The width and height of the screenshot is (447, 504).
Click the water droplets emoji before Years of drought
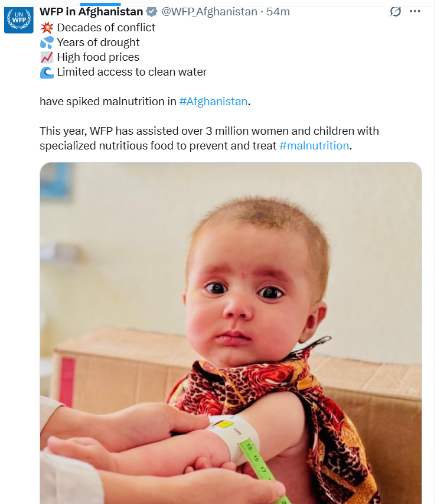click(x=47, y=43)
